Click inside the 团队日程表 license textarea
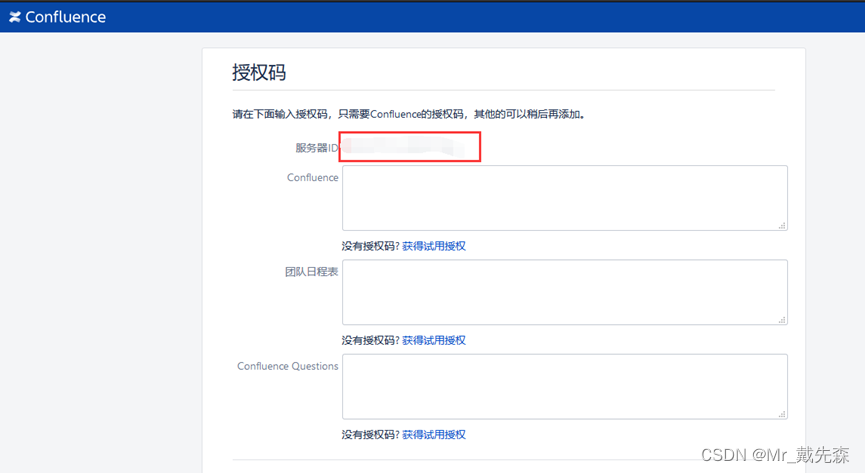The image size is (865, 473). coord(564,292)
